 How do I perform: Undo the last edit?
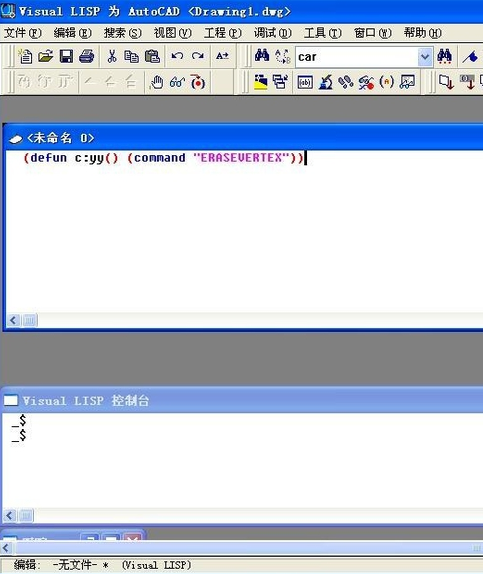point(177,56)
